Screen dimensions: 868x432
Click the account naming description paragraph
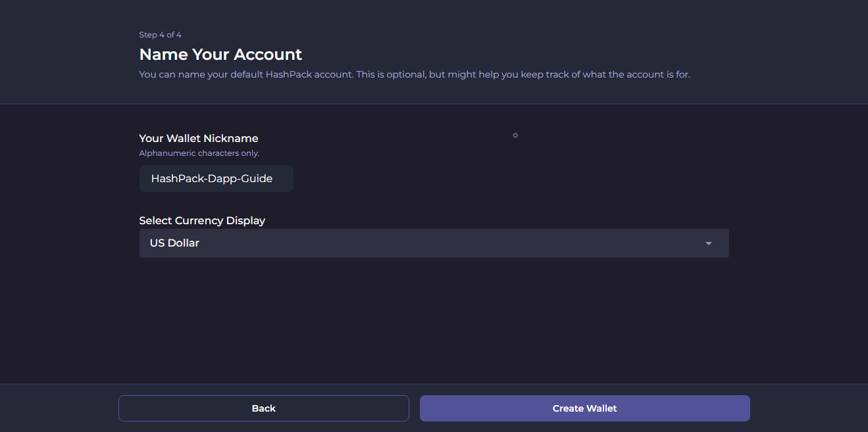[x=414, y=75]
